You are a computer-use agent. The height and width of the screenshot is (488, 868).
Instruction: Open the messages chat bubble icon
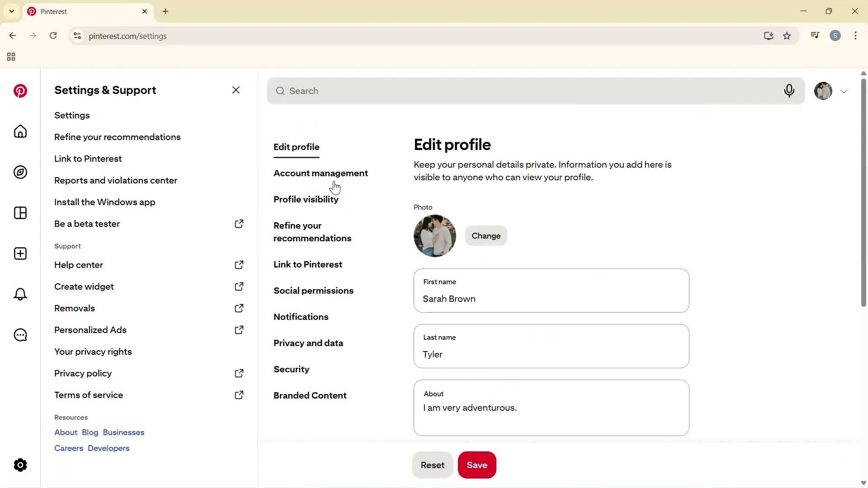point(20,335)
